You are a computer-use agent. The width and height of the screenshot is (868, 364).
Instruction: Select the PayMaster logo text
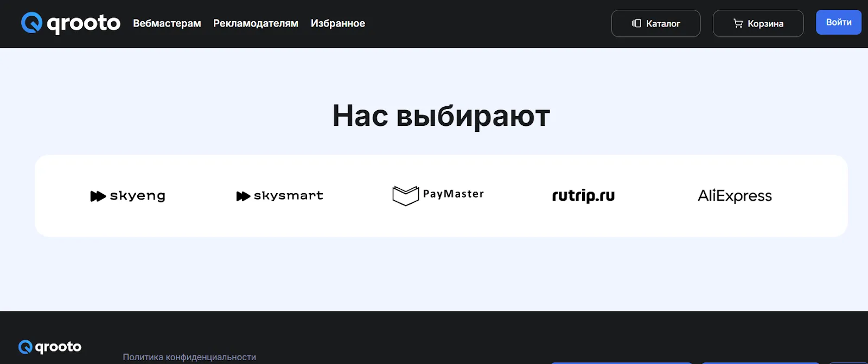point(454,194)
